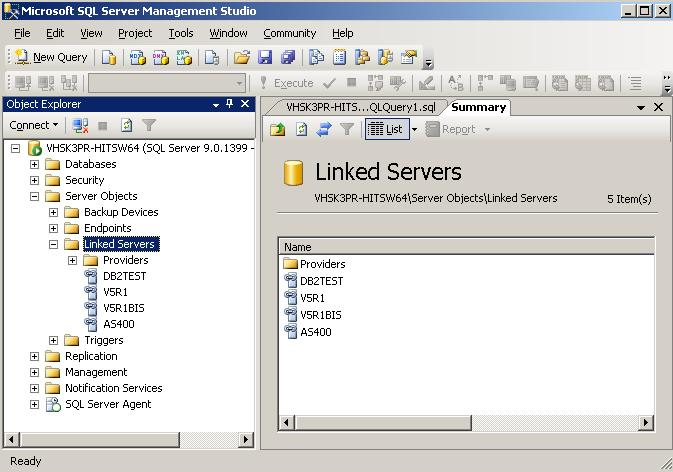The image size is (673, 472).
Task: Open Database Engine Query icon
Action: point(109,57)
